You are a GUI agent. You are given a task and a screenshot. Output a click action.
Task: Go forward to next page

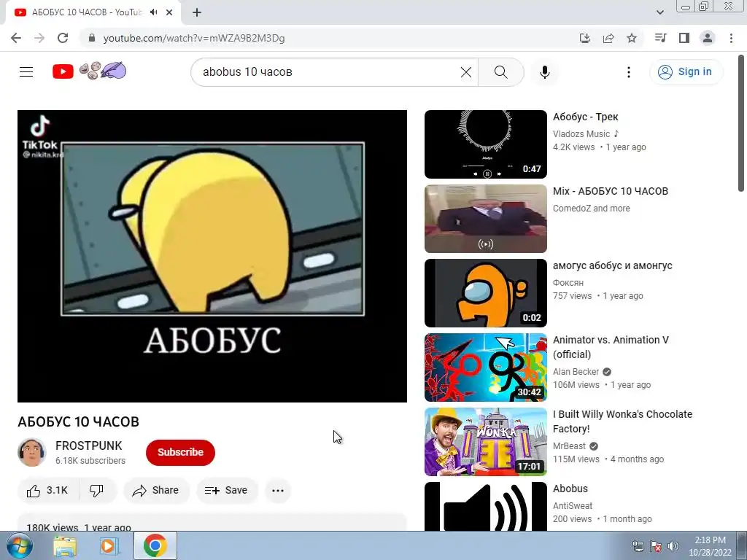pos(39,38)
